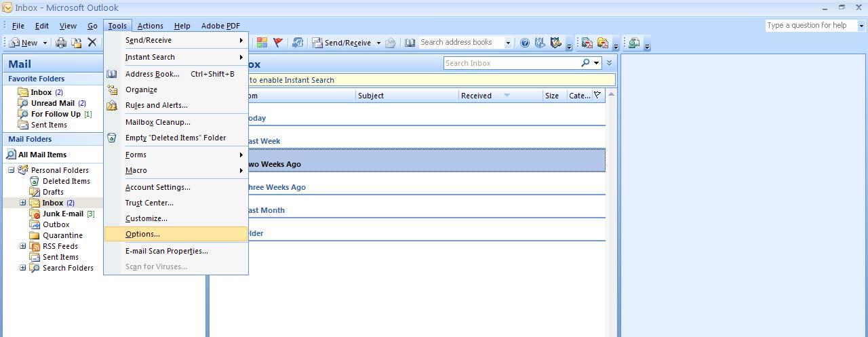Sort by the Received column header
The width and height of the screenshot is (868, 337).
[477, 96]
